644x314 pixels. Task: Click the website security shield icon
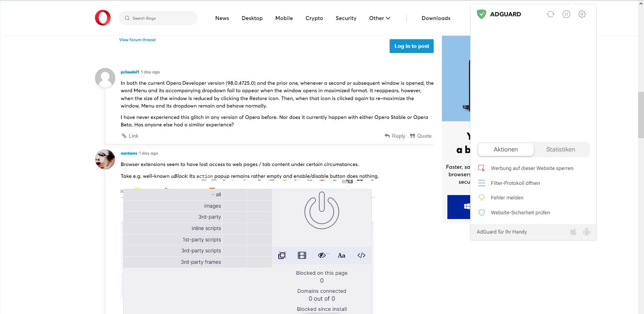click(x=482, y=212)
